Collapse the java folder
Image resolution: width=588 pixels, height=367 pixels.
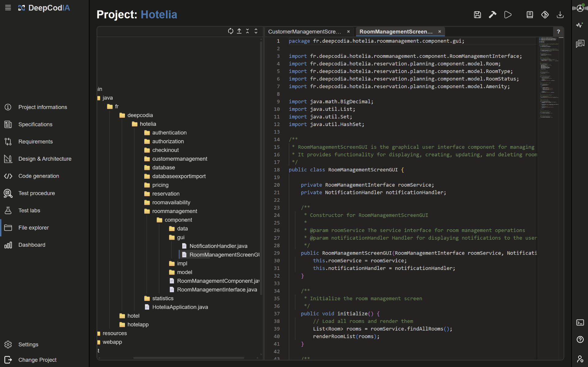107,98
